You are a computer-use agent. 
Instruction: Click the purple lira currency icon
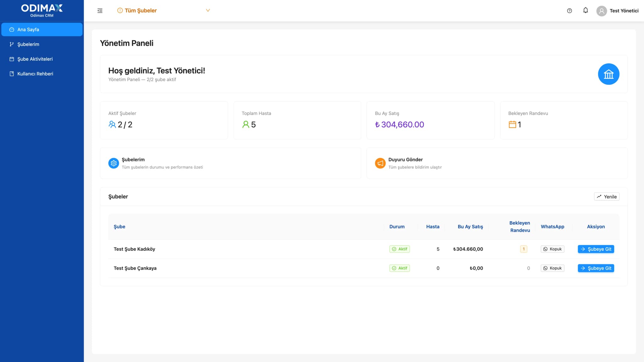377,125
